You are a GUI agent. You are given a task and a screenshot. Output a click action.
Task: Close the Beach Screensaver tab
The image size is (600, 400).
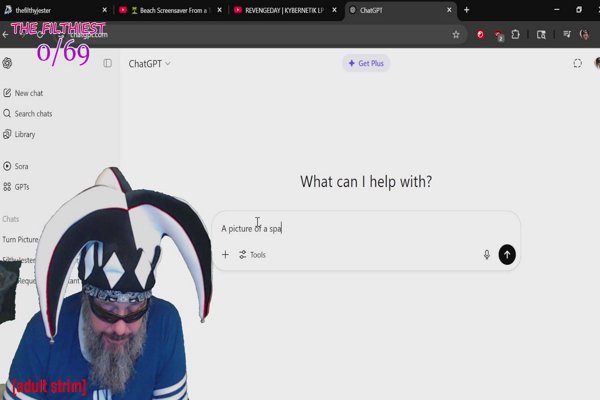coord(219,10)
